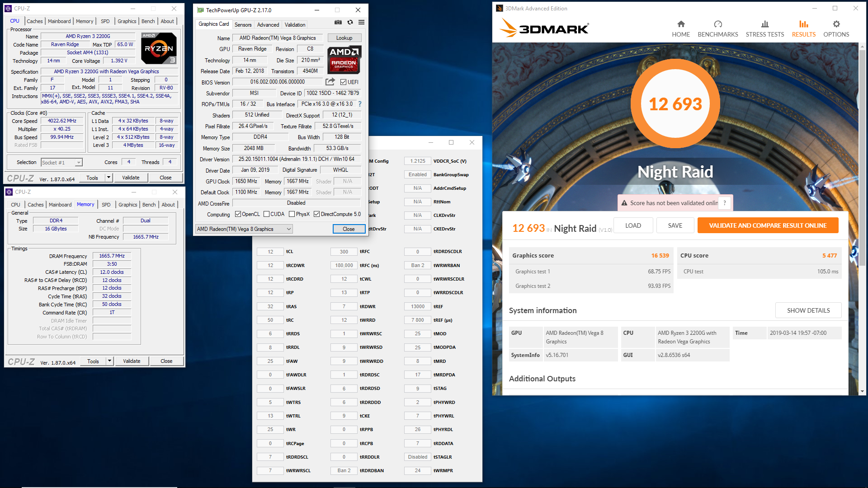Click the 3DMark Home icon
This screenshot has height=488, width=868.
(x=681, y=24)
